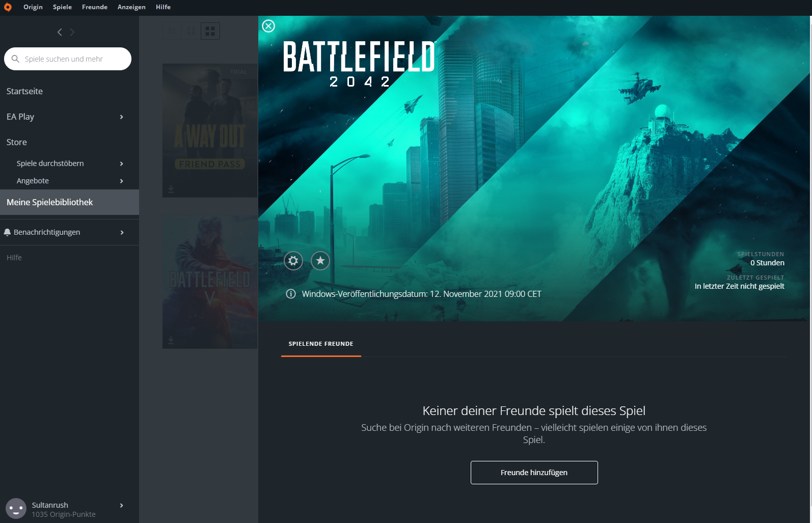Viewport: 812px width, 523px height.
Task: Go to Startseite
Action: [24, 91]
